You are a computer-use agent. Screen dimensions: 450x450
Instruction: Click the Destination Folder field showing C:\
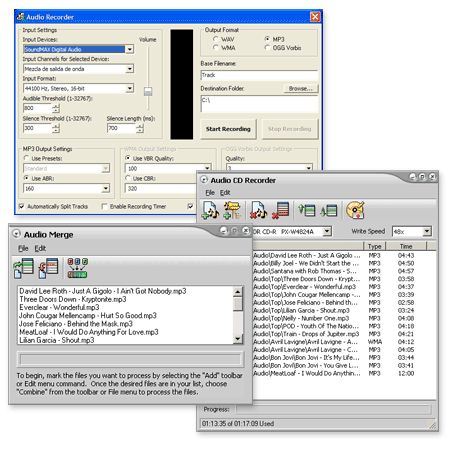pyautogui.click(x=259, y=104)
